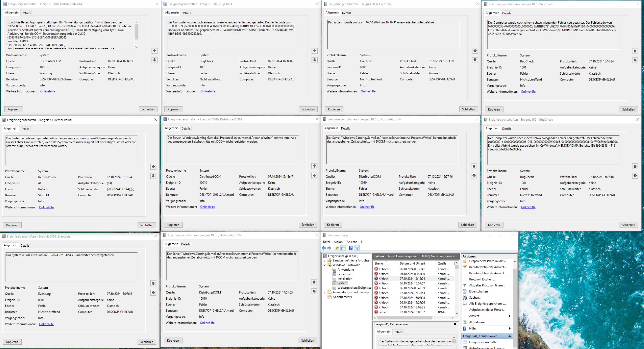Select the Sicherheit log in the tree
This screenshot has height=349, width=644.
pos(344,274)
